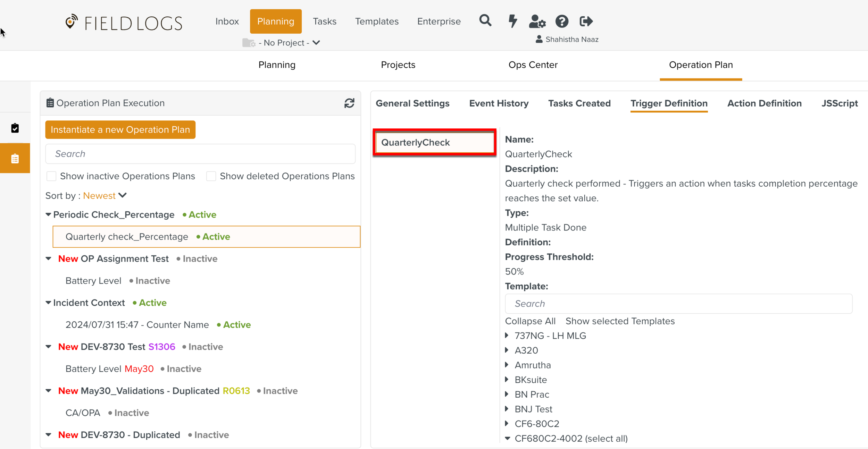Open the Ops Center tab
Screen dimensions: 868x449
(533, 65)
